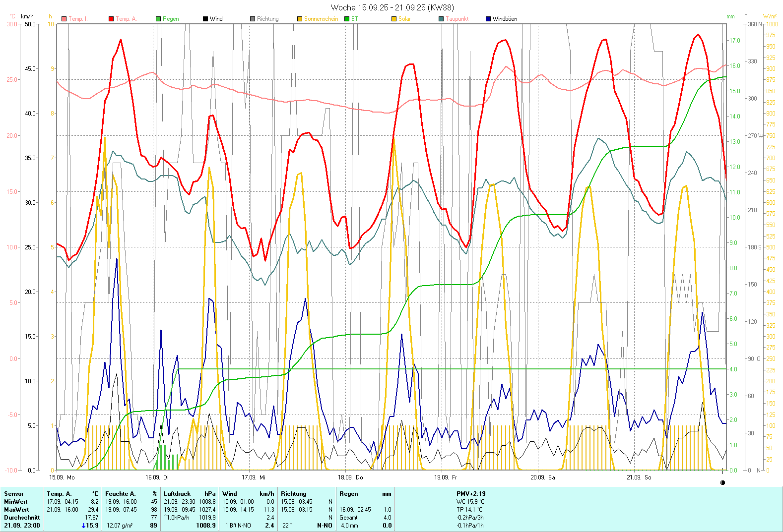Image resolution: width=783 pixels, height=532 pixels.
Task: Click the pink Temp. I. legend square
Action: [x=64, y=19]
